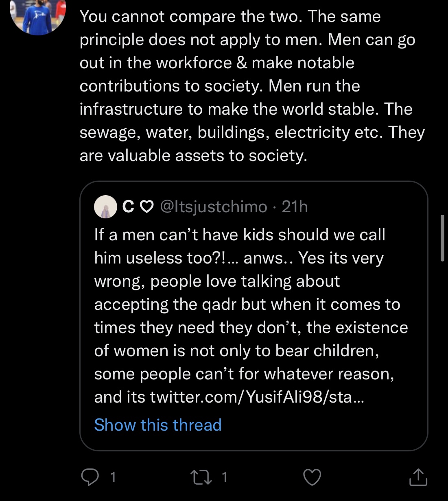Open the share menu arrow icon
Image resolution: width=448 pixels, height=501 pixels.
pyautogui.click(x=418, y=477)
